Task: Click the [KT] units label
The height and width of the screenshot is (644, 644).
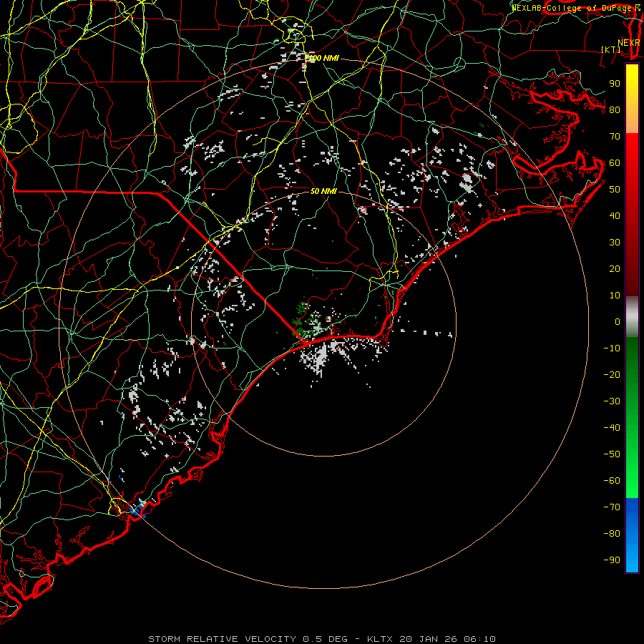Action: click(611, 49)
